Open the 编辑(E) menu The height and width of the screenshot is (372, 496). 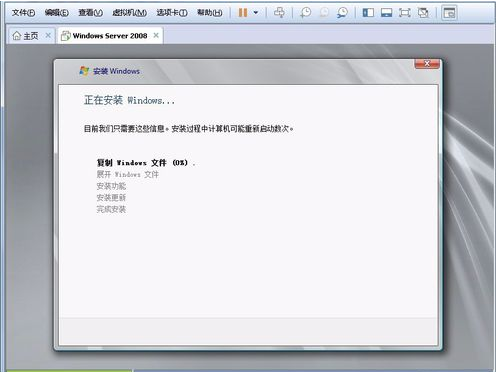pos(57,13)
